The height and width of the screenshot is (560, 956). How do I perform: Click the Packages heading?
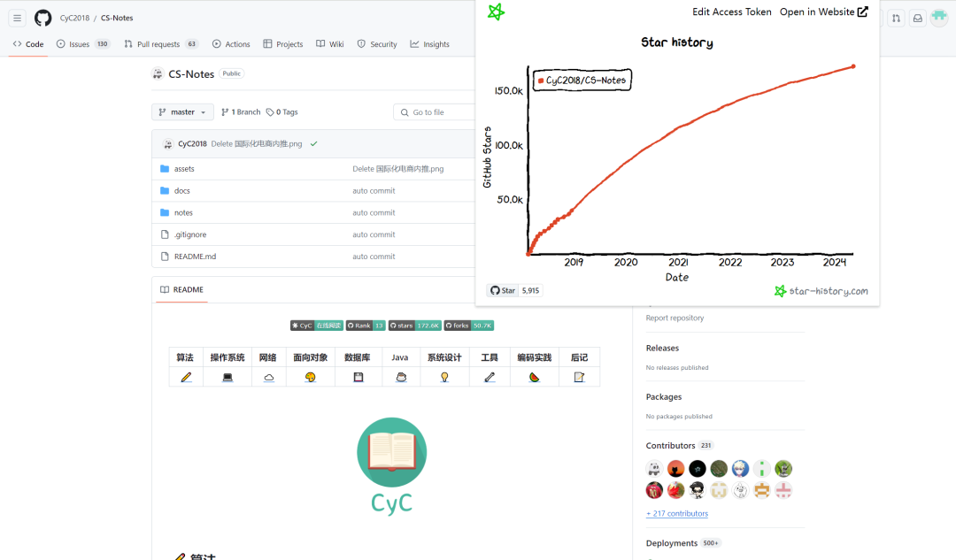[x=664, y=396]
